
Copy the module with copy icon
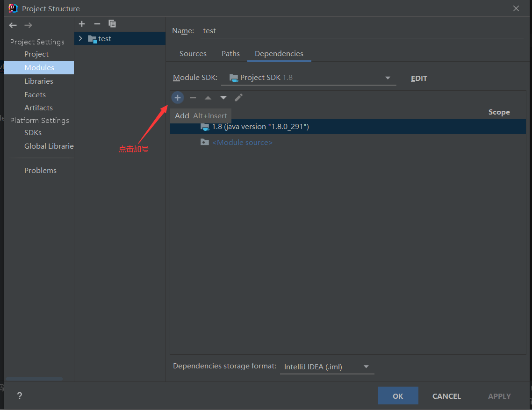112,24
